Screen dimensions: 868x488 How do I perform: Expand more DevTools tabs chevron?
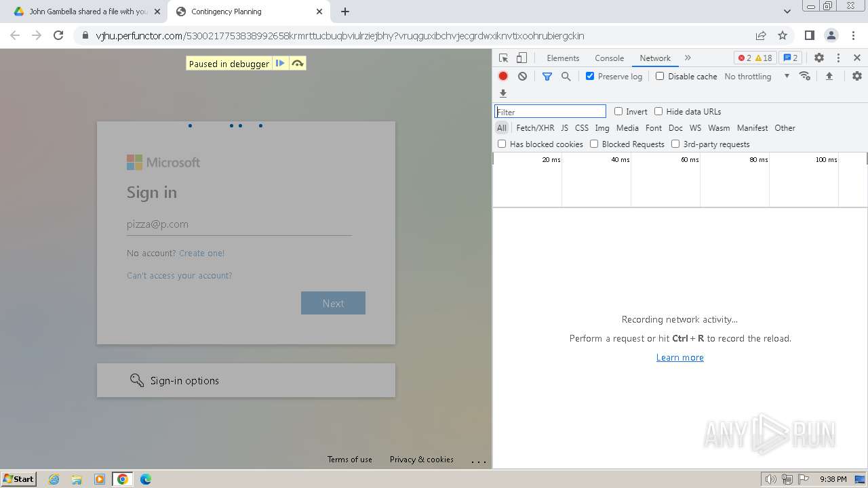[688, 58]
